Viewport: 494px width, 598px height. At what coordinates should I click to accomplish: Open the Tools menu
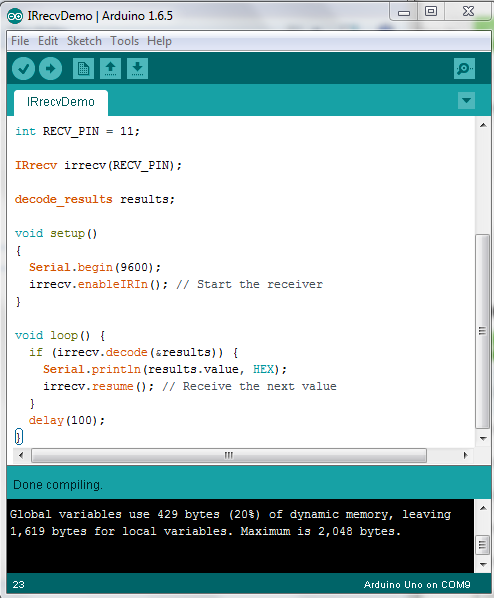click(x=124, y=41)
